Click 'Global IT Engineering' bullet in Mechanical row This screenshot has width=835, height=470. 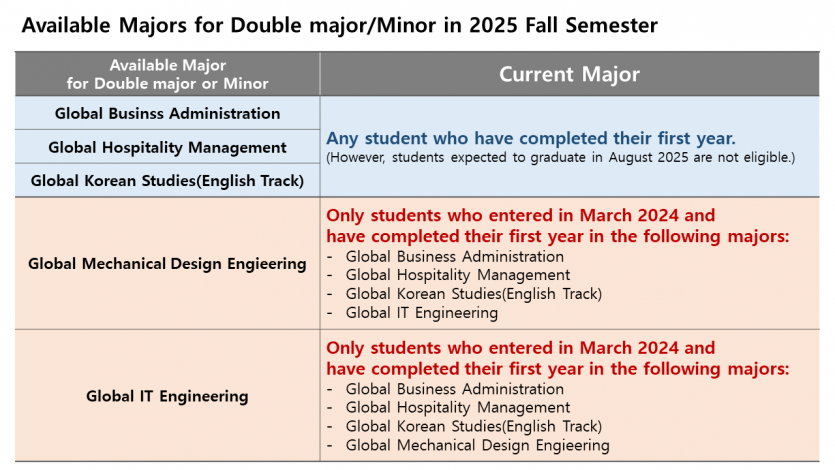(x=422, y=313)
